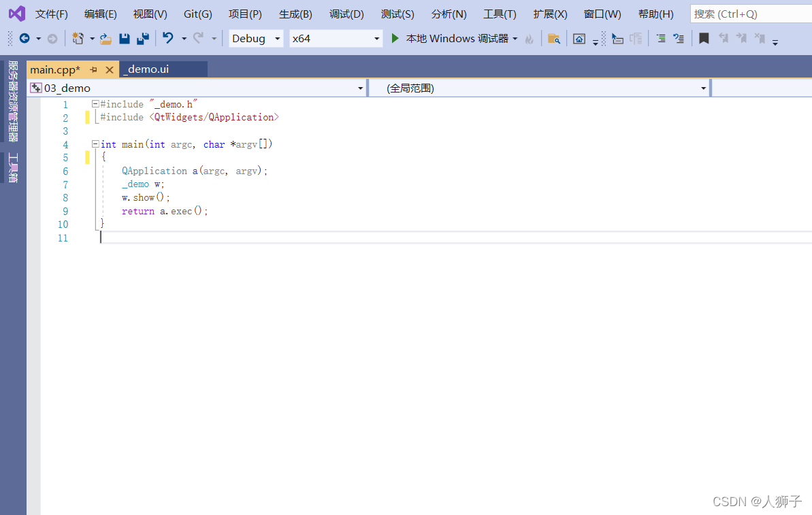Screen dimensions: 812x515
Task: Create a new item with the new-file icon
Action: pyautogui.click(x=78, y=38)
